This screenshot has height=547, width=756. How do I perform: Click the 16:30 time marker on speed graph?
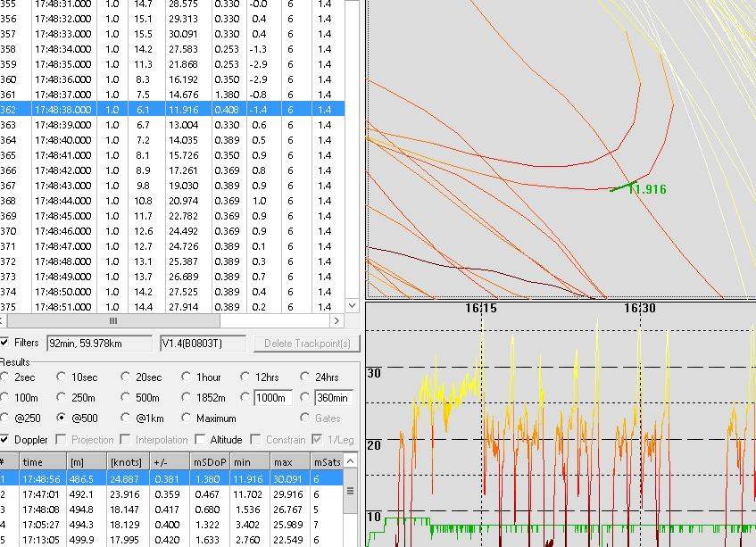(x=637, y=308)
